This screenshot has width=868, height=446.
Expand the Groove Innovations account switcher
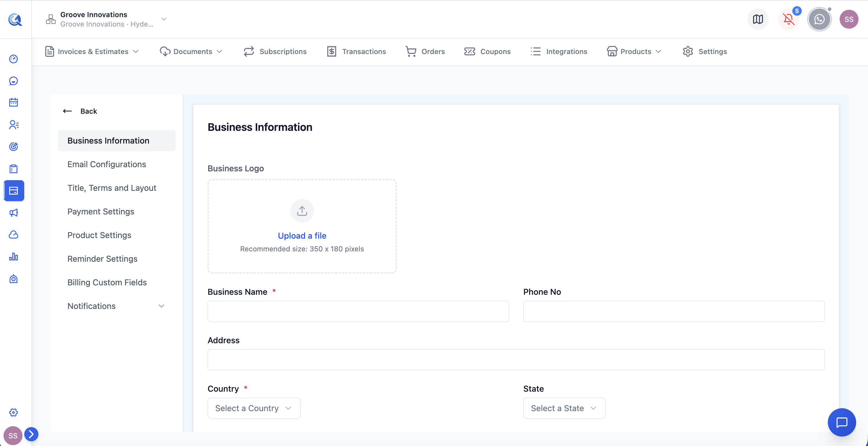164,19
